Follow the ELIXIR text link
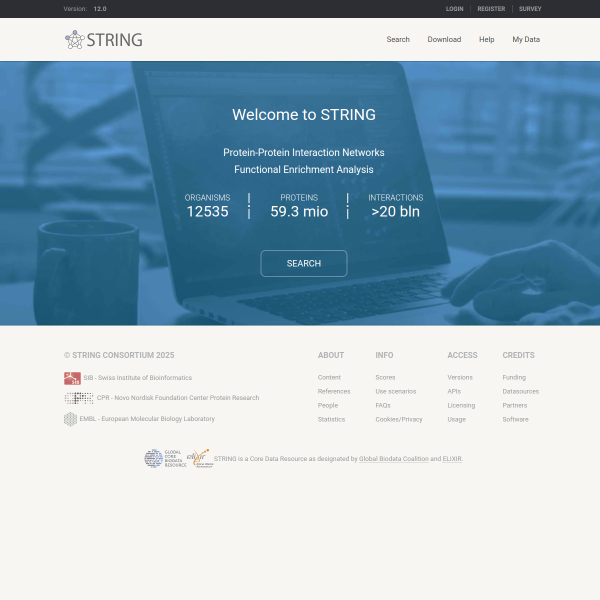The image size is (600, 600). pos(452,458)
